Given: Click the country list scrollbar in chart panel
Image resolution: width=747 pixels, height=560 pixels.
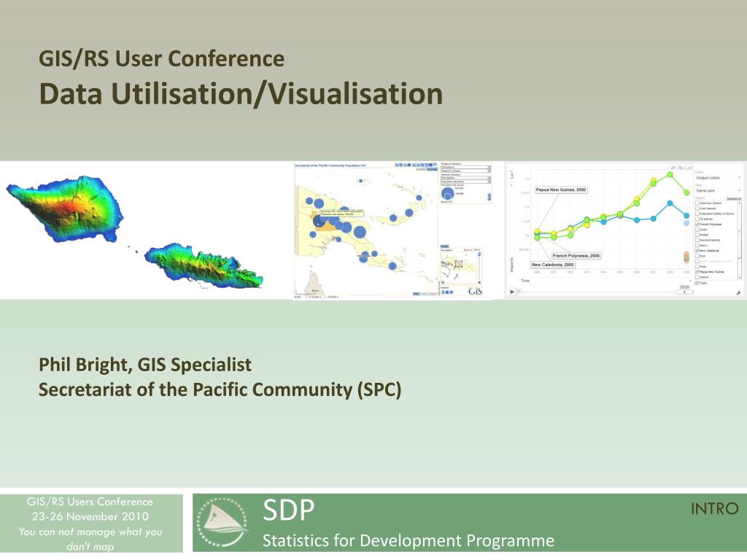Looking at the screenshot, I should point(740,240).
